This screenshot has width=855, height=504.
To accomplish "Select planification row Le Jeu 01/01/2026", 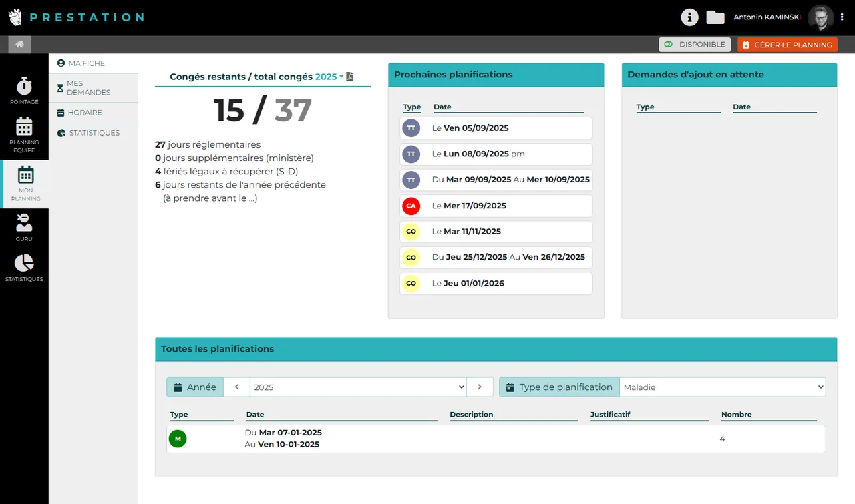I will [496, 284].
